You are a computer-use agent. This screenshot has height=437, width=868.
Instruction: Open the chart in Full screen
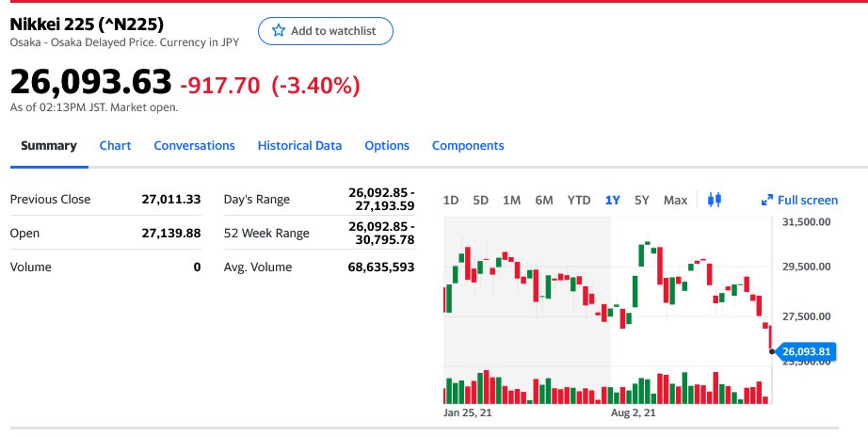coord(799,200)
